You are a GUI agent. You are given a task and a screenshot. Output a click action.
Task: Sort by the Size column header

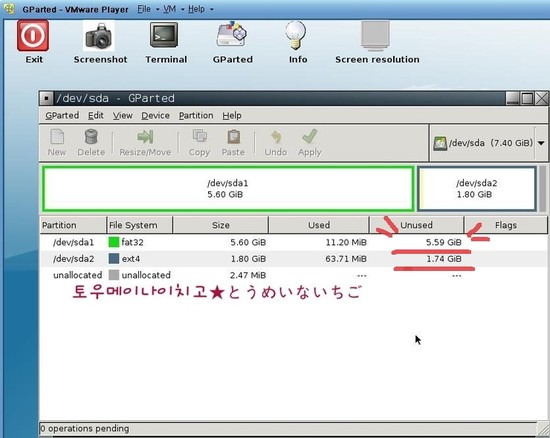221,225
